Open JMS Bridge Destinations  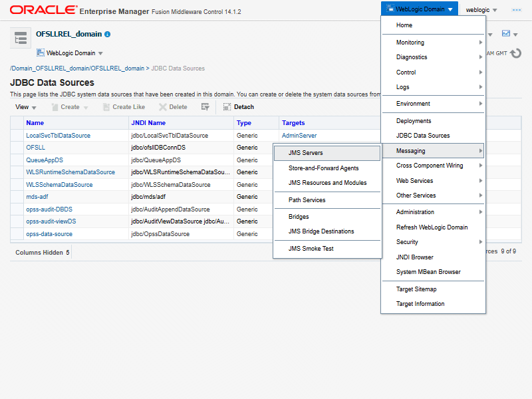click(327, 231)
